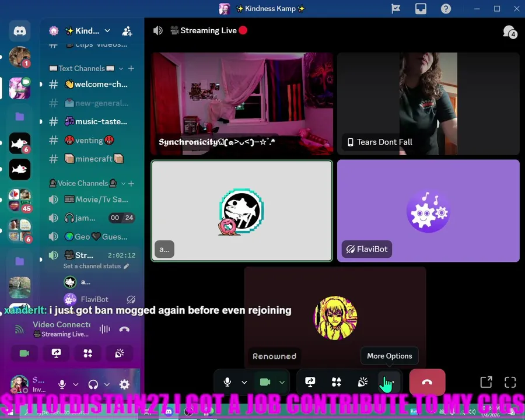Pop out the call window
The width and height of the screenshot is (525, 420).
(486, 382)
